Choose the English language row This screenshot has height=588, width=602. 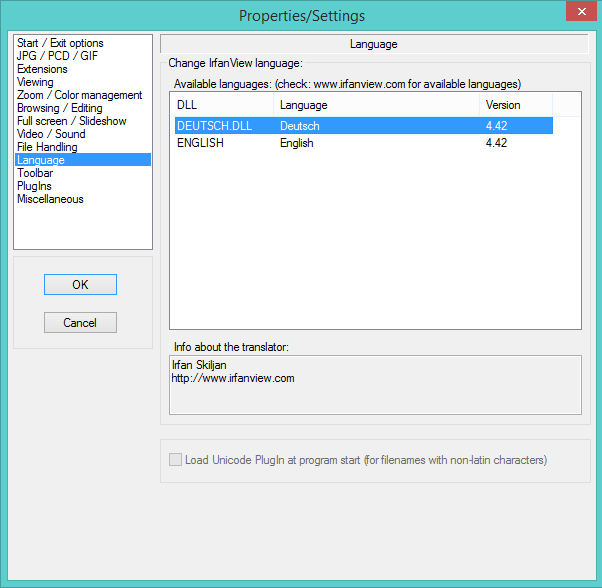(296, 143)
